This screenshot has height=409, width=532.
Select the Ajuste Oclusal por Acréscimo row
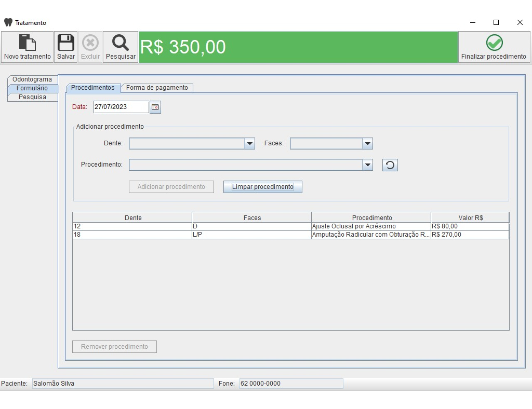[291, 226]
